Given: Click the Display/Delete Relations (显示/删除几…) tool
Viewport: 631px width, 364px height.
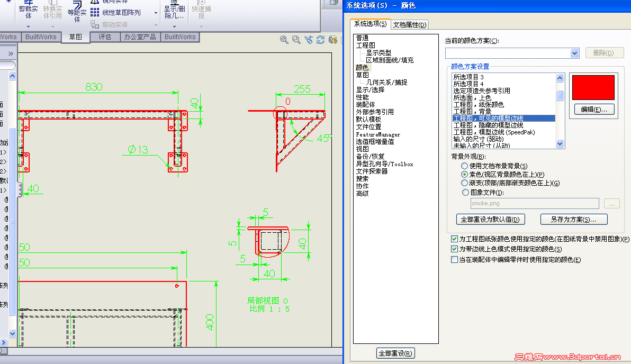Looking at the screenshot, I should point(174,10).
